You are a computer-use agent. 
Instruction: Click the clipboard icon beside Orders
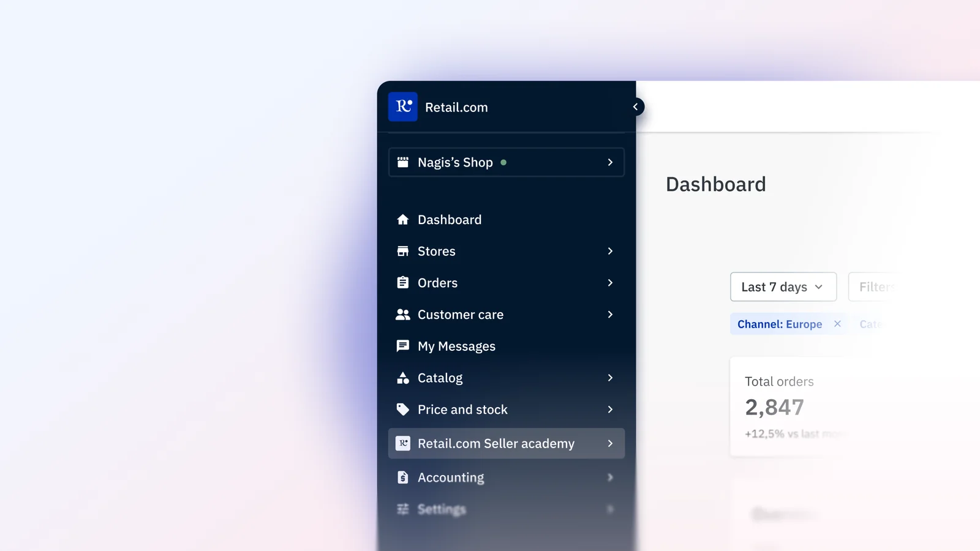403,282
